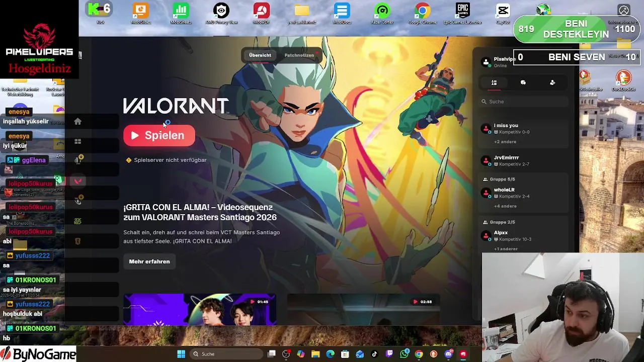Open the chat messages tab icon
The image size is (644, 362).
pyautogui.click(x=523, y=82)
